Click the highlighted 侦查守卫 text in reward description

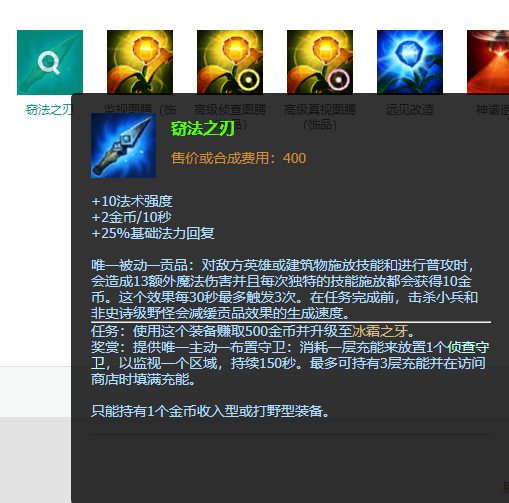(468, 347)
